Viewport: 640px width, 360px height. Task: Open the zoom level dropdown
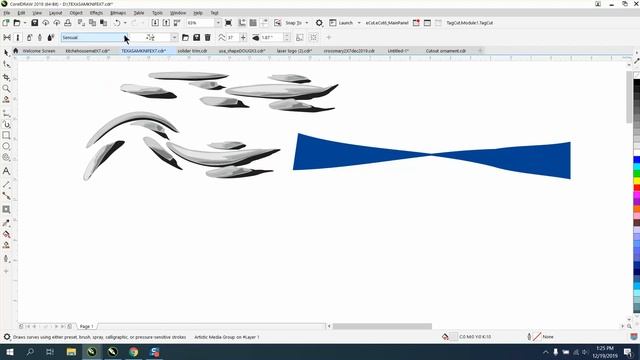[x=218, y=23]
